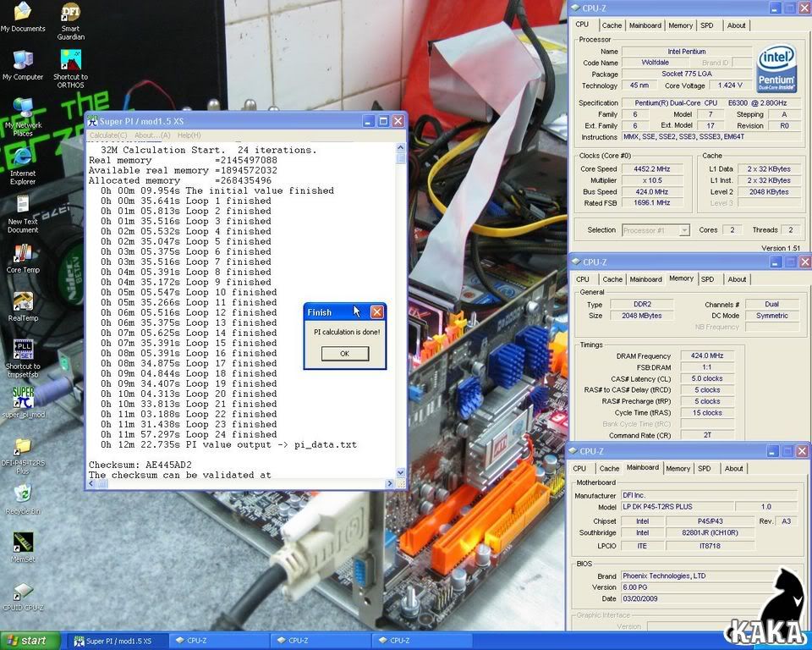Open the Shortcut to tmpsetfsb icon

[x=23, y=359]
